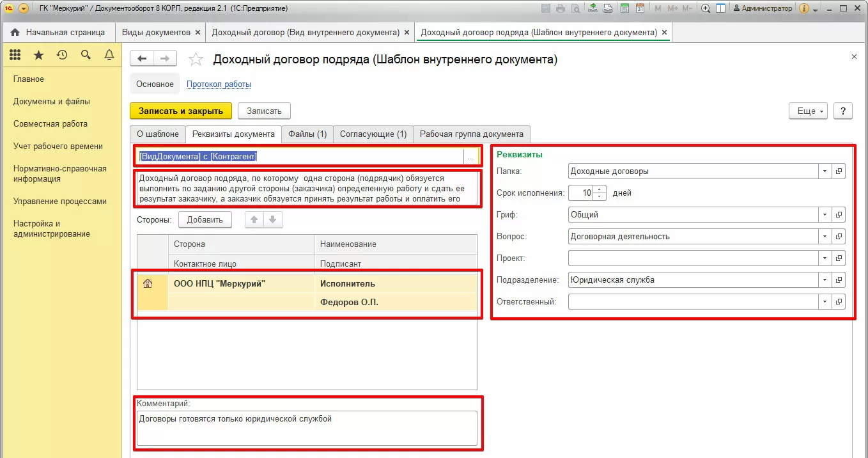Expand the Проект dropdown arrow

pyautogui.click(x=825, y=258)
